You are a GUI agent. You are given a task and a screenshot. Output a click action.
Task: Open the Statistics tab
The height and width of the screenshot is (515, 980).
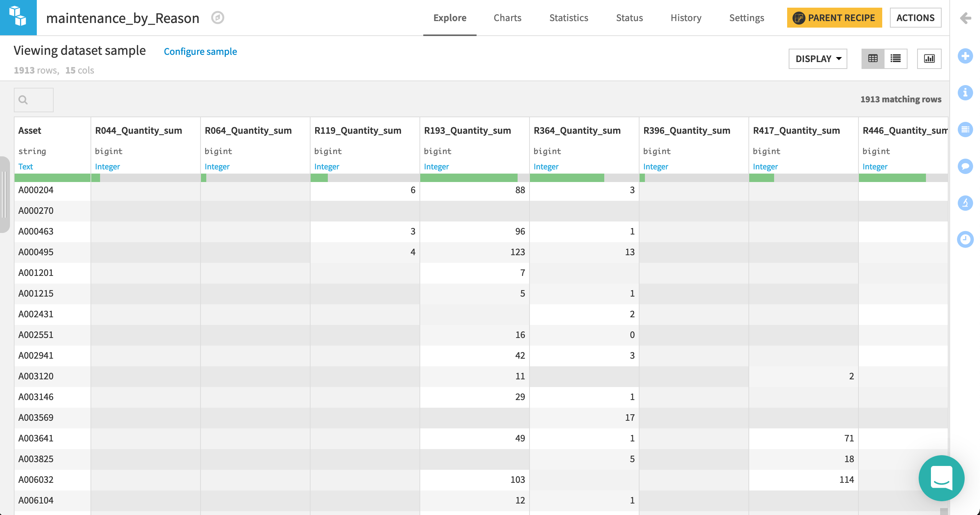(x=568, y=18)
